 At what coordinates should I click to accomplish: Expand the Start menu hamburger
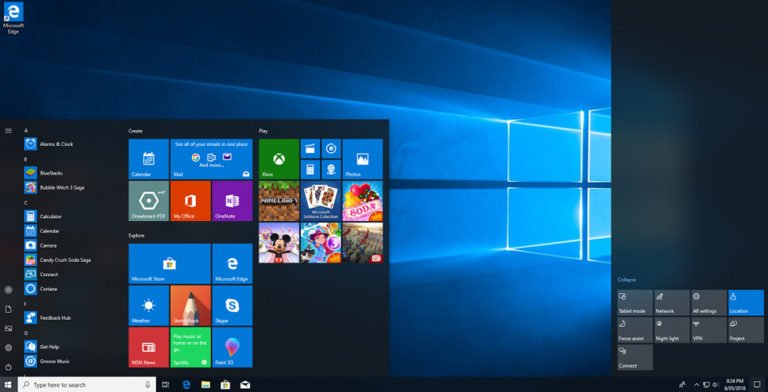pyautogui.click(x=8, y=130)
